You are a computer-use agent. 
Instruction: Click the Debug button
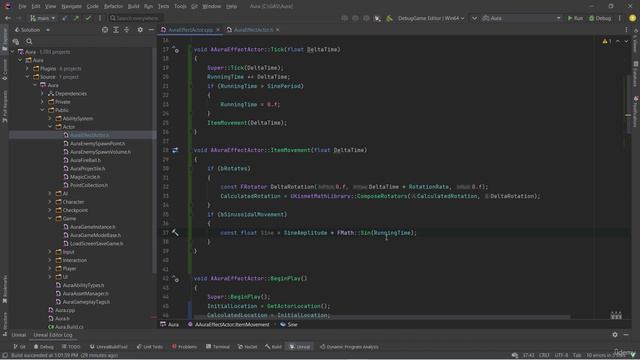pos(600,18)
